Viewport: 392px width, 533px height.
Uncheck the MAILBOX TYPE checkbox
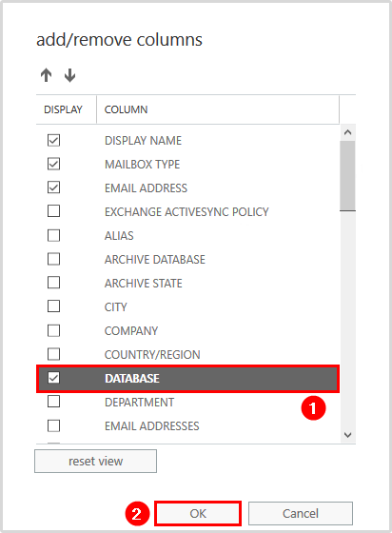pyautogui.click(x=53, y=164)
